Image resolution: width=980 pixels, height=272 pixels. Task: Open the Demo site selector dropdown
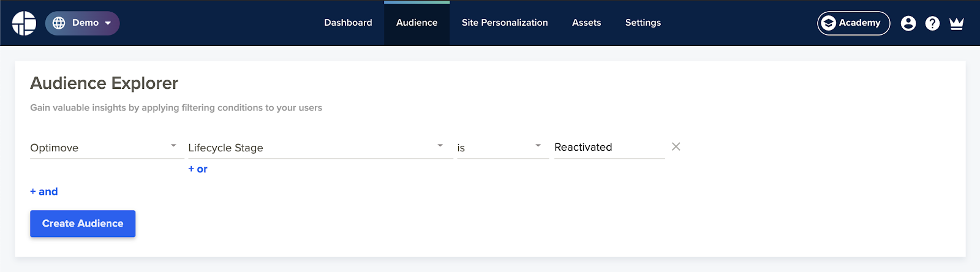[82, 23]
